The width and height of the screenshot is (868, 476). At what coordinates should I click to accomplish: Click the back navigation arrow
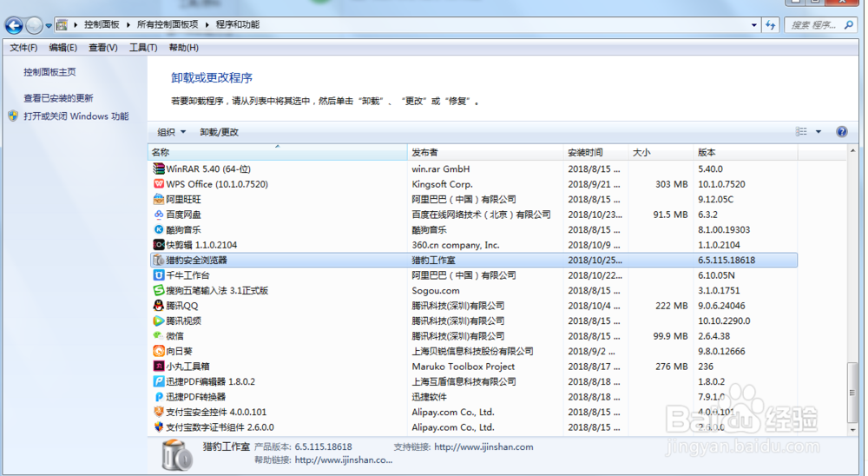click(x=14, y=25)
